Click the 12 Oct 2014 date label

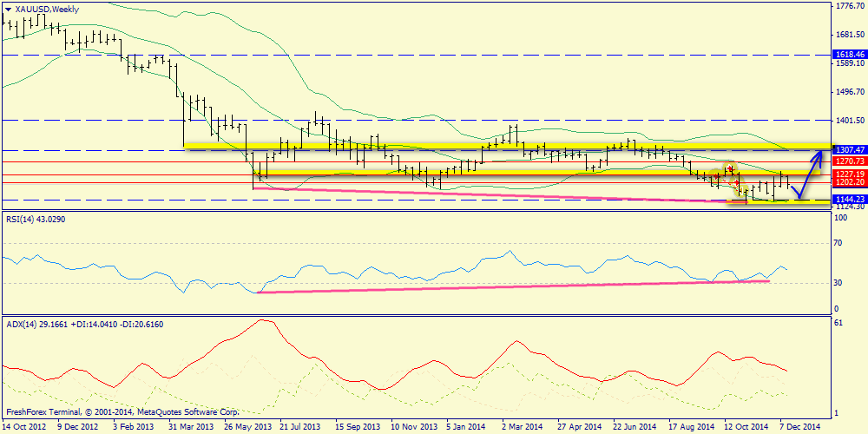click(x=745, y=427)
